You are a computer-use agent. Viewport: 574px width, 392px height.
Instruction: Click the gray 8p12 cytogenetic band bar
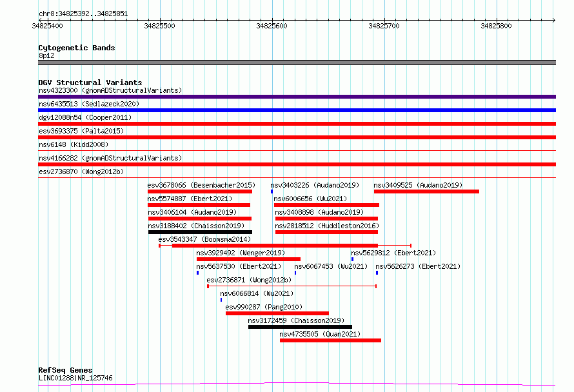click(297, 63)
